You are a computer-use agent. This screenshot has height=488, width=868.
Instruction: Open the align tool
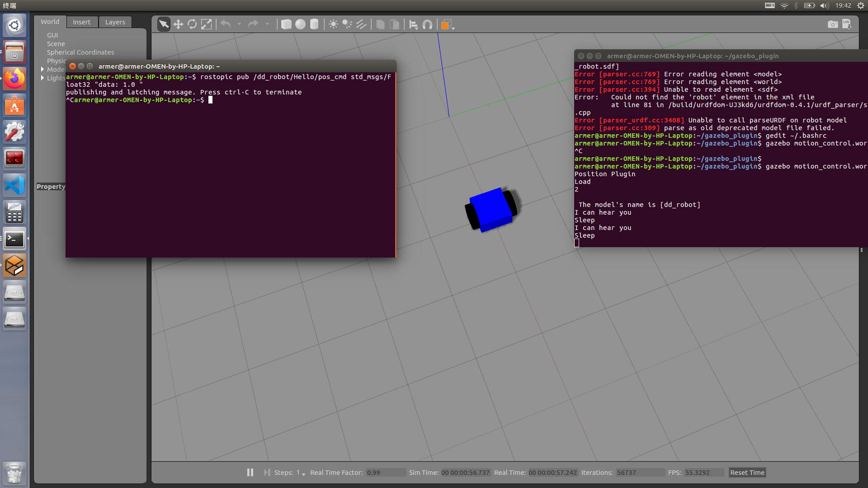tap(413, 24)
